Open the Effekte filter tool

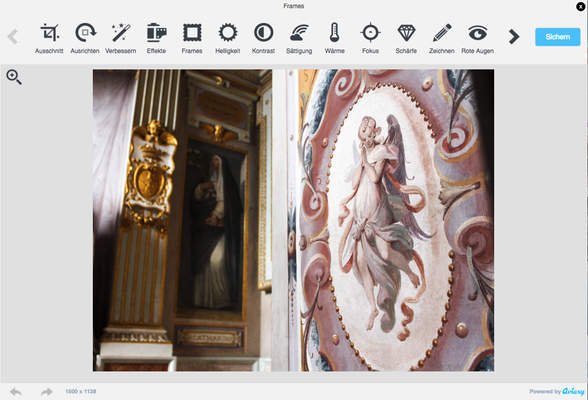pyautogui.click(x=156, y=38)
